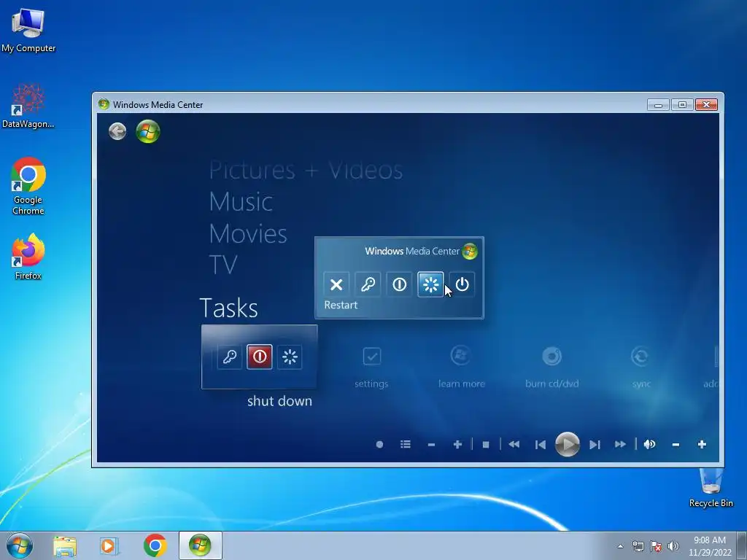Click the power (sleep) icon in popup
The image size is (747, 560).
462,284
